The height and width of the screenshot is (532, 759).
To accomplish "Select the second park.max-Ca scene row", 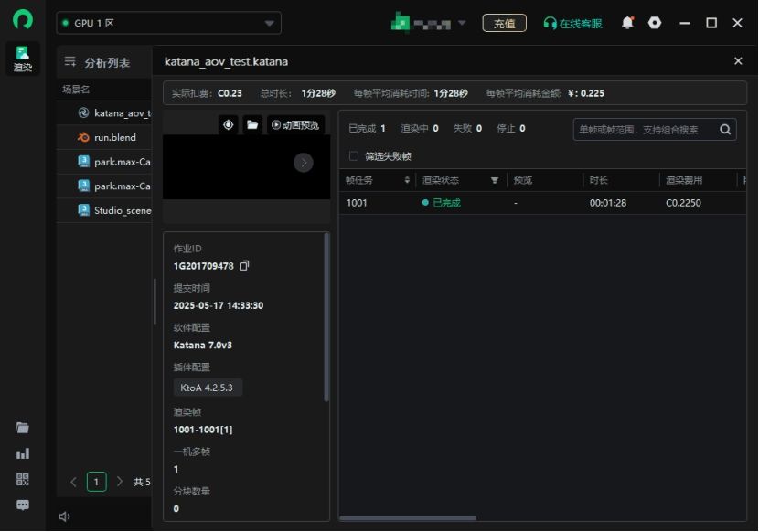I will point(104,186).
